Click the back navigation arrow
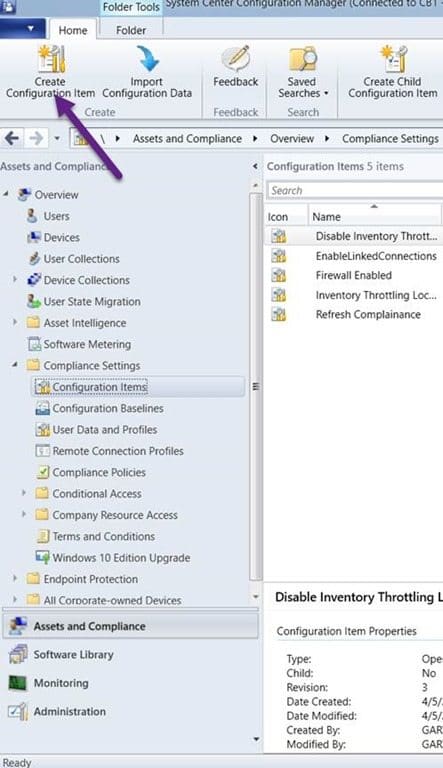 12,139
